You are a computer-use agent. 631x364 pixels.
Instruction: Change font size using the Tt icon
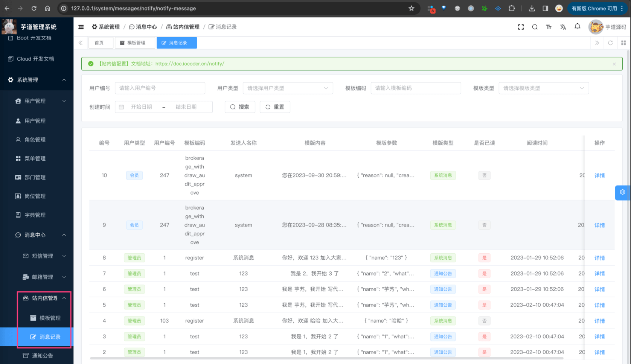[549, 27]
